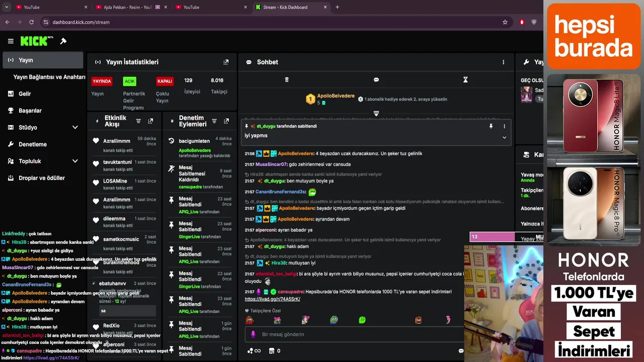Viewport: 644px width, 362px height.
Task: Pop out the Denetim Eylemleri panel
Action: 226,121
